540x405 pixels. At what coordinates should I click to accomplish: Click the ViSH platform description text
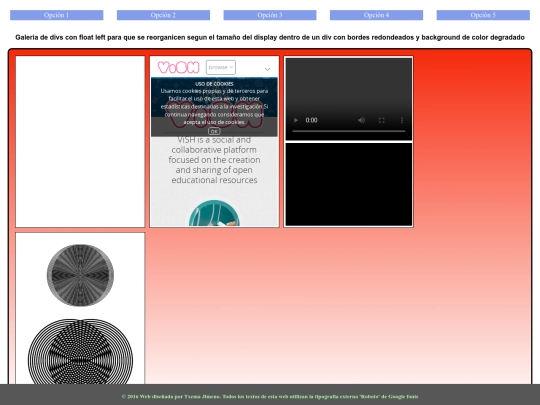(214, 160)
